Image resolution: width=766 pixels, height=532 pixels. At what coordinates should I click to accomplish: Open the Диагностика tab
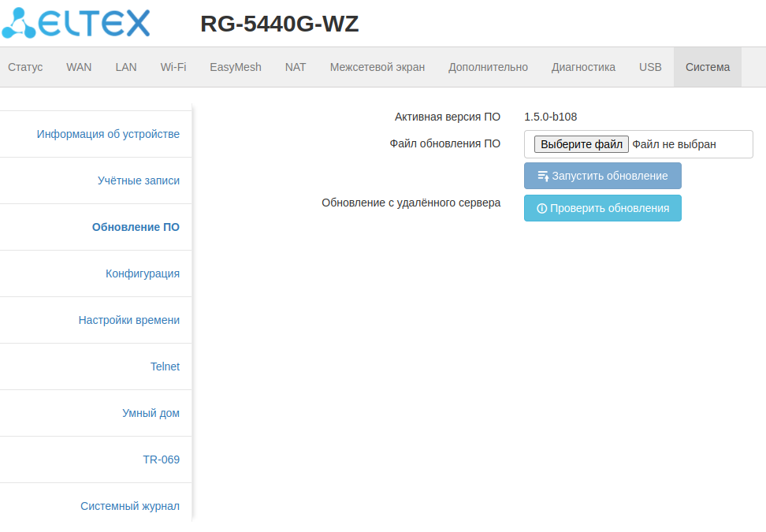583,68
